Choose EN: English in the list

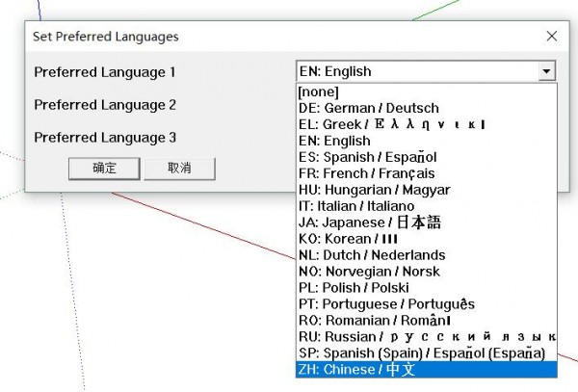[x=334, y=141]
